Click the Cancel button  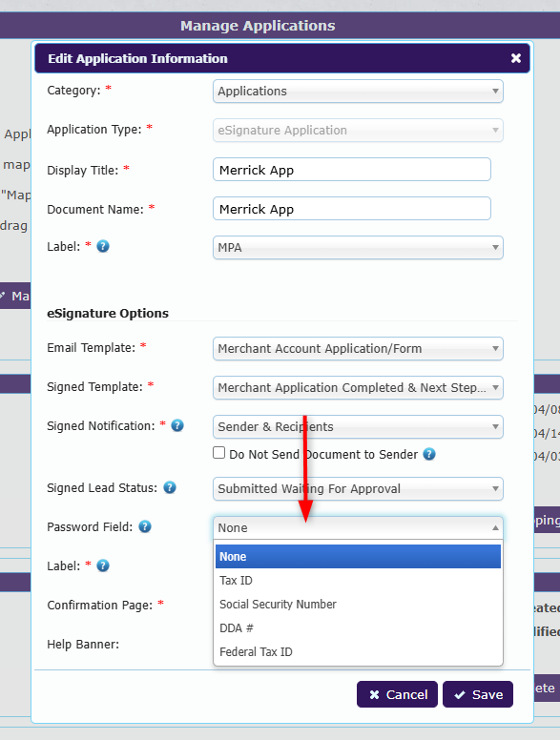(x=397, y=694)
